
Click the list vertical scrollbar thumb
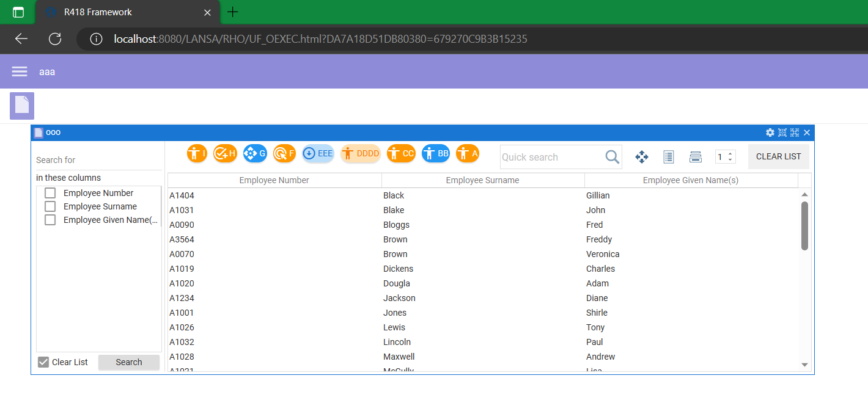(804, 226)
